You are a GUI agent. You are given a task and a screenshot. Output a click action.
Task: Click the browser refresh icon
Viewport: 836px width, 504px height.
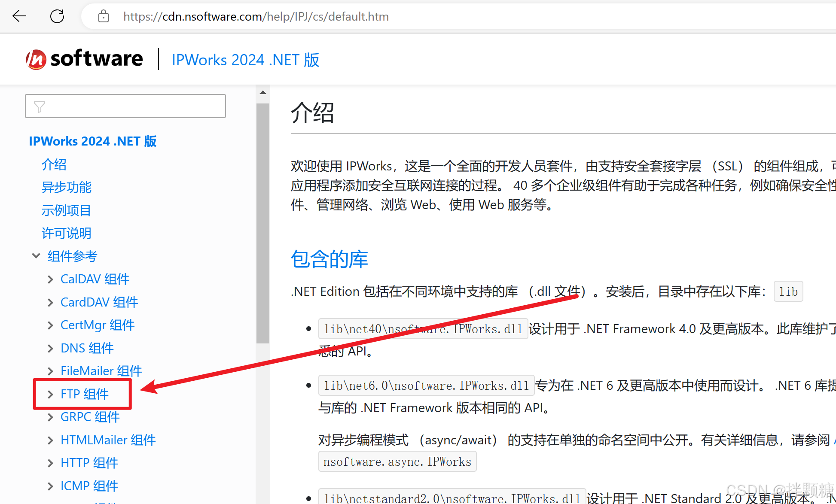[57, 16]
